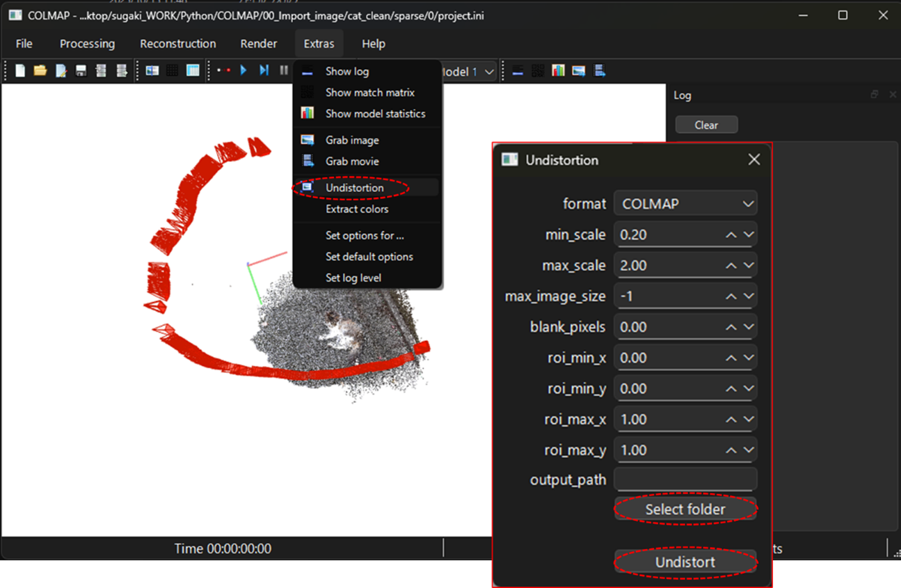Click the Open project folder icon
The height and width of the screenshot is (588, 901).
[x=40, y=71]
